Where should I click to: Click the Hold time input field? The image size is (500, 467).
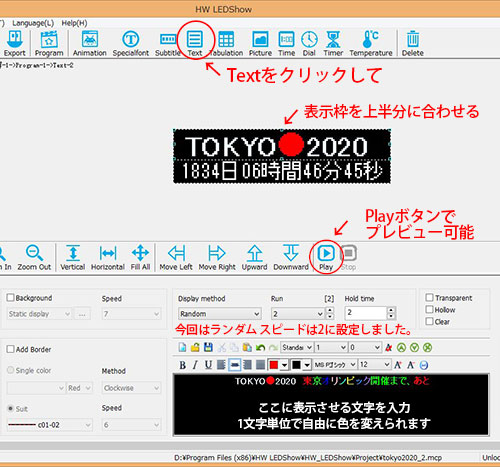tap(366, 313)
